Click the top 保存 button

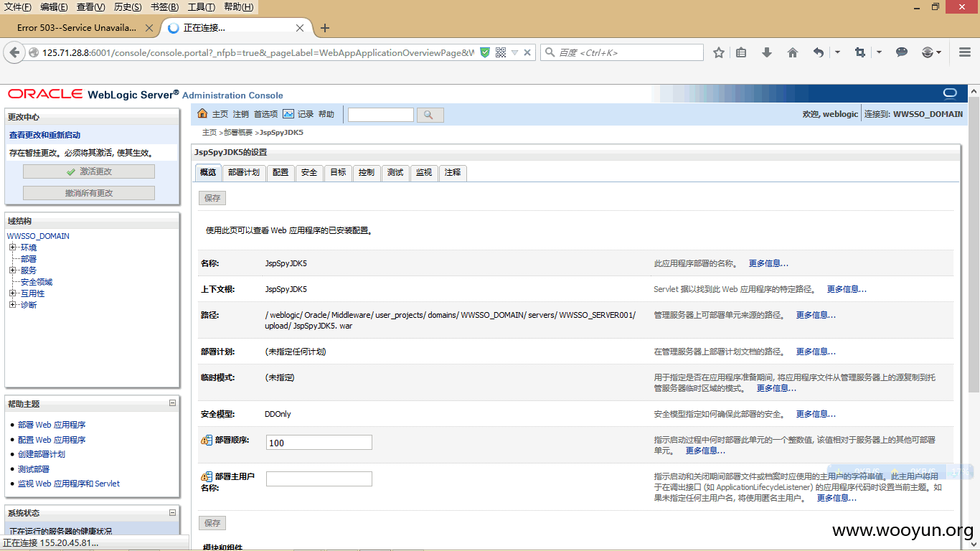(212, 198)
